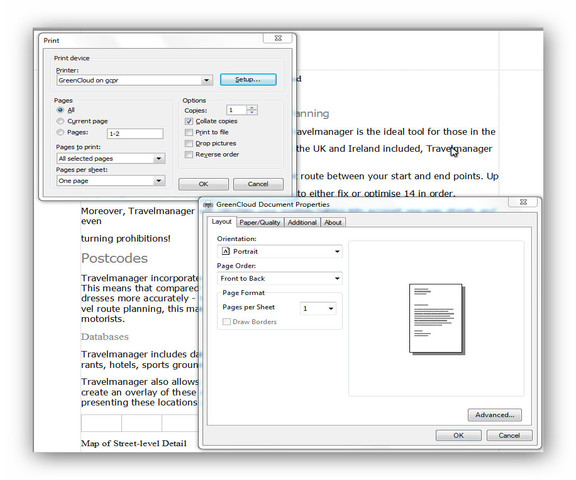Click the Advanced... button
This screenshot has width=576, height=480.
coord(495,415)
